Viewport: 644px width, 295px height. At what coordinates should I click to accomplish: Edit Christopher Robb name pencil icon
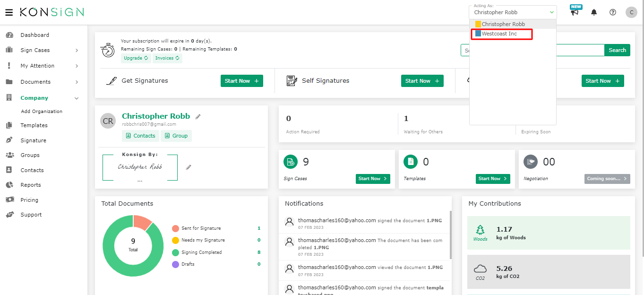click(x=198, y=116)
